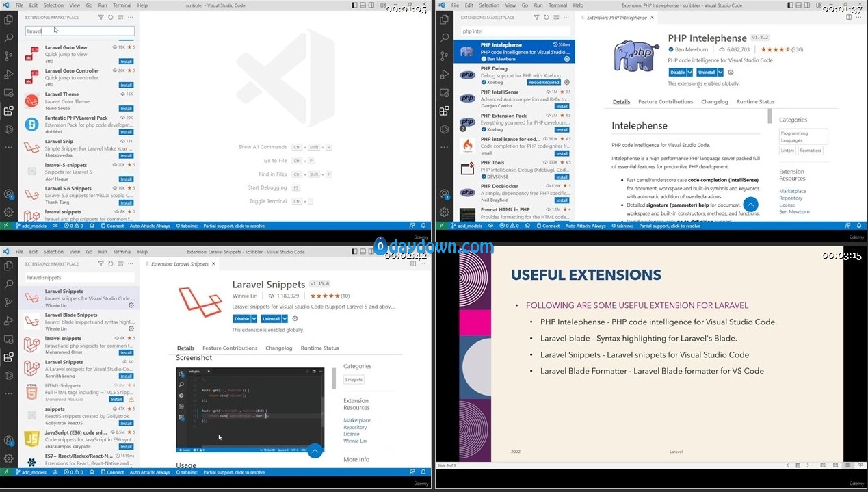Image resolution: width=868 pixels, height=492 pixels.
Task: Click the Uninstall button for Laravel Snippets
Action: click(x=271, y=318)
